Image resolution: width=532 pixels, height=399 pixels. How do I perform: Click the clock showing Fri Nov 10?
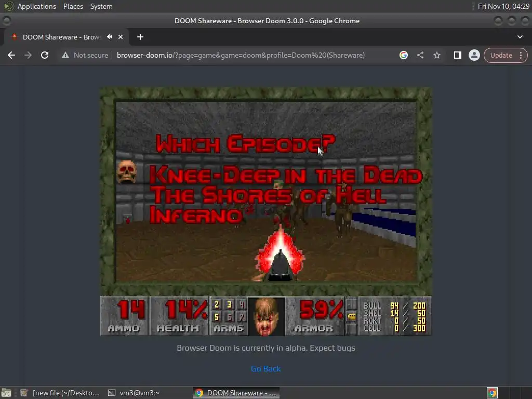(x=503, y=6)
